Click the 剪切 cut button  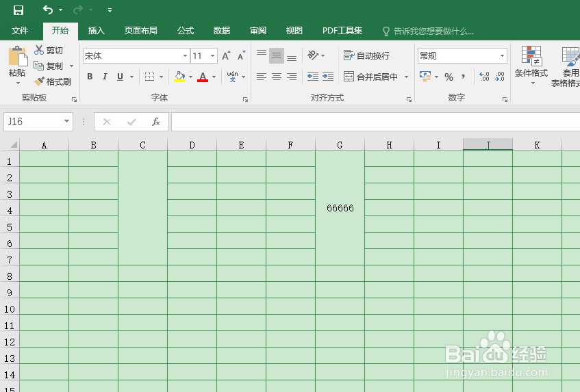49,50
